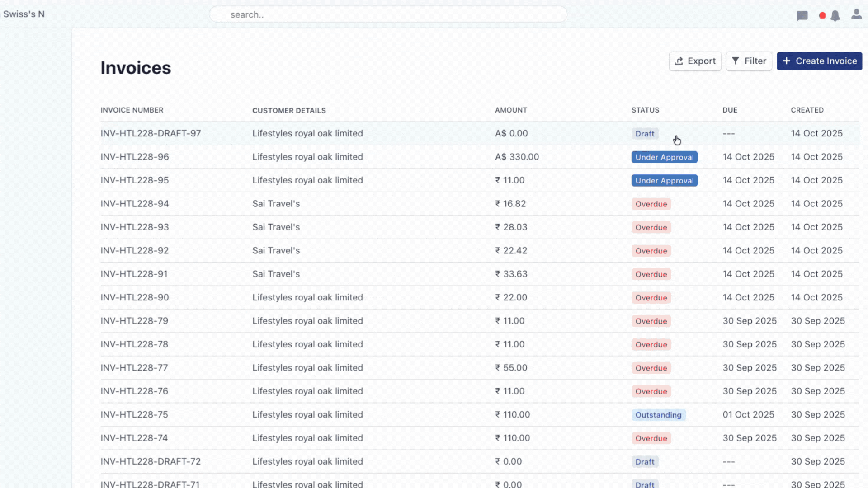Click the Create Invoice button

819,61
